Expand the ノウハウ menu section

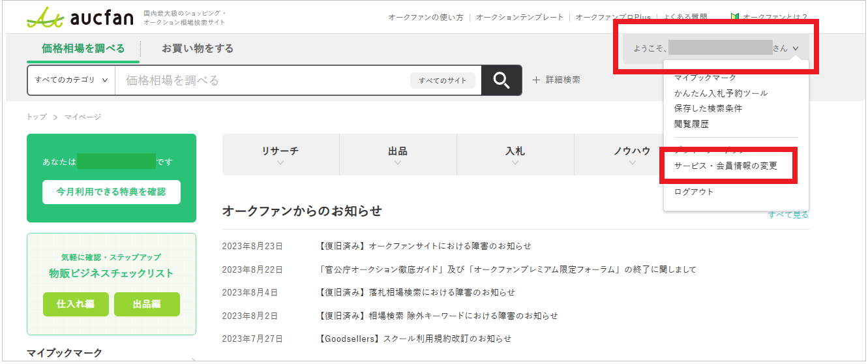coord(632,155)
